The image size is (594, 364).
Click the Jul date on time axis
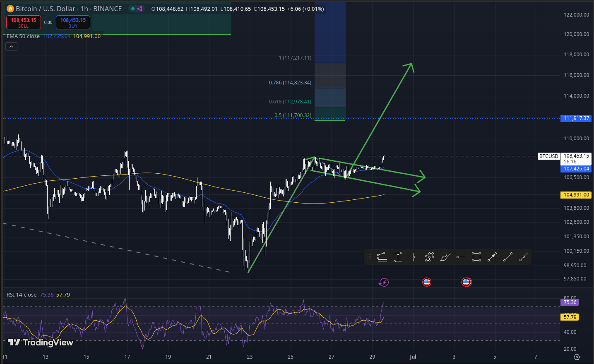pos(413,357)
